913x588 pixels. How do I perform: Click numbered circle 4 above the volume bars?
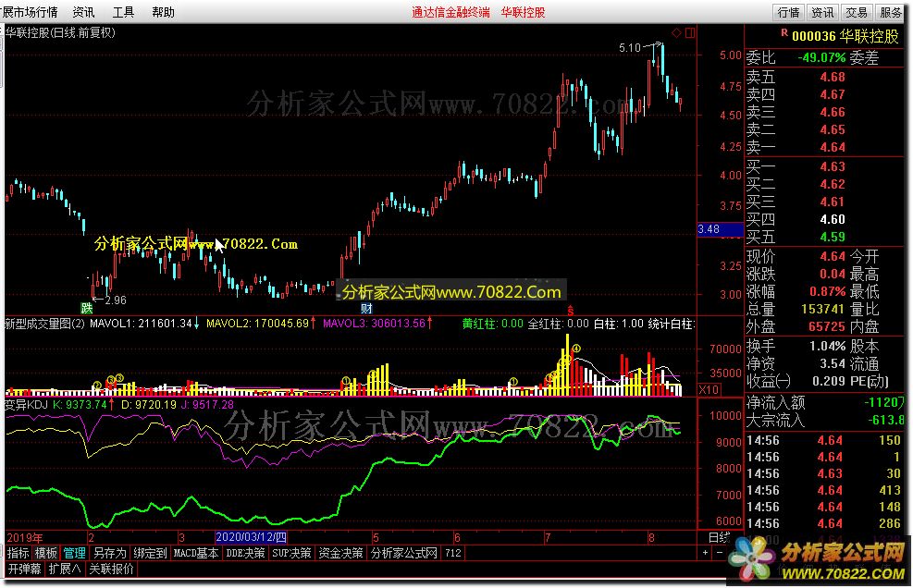(576, 349)
